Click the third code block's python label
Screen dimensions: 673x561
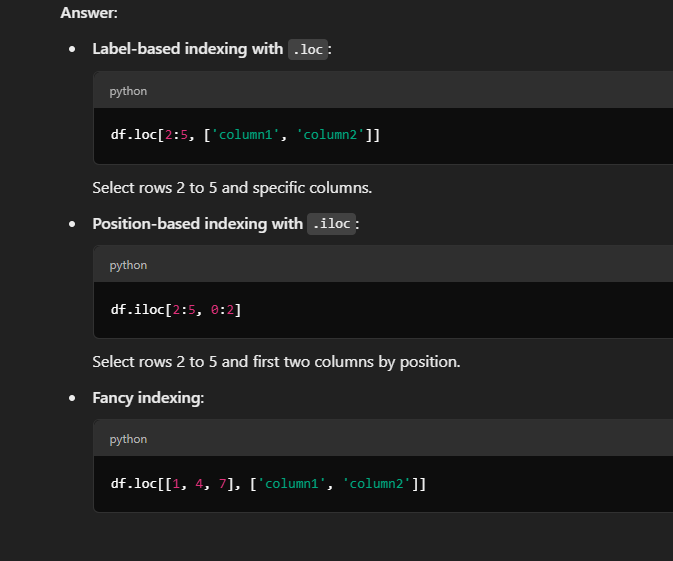(x=128, y=439)
